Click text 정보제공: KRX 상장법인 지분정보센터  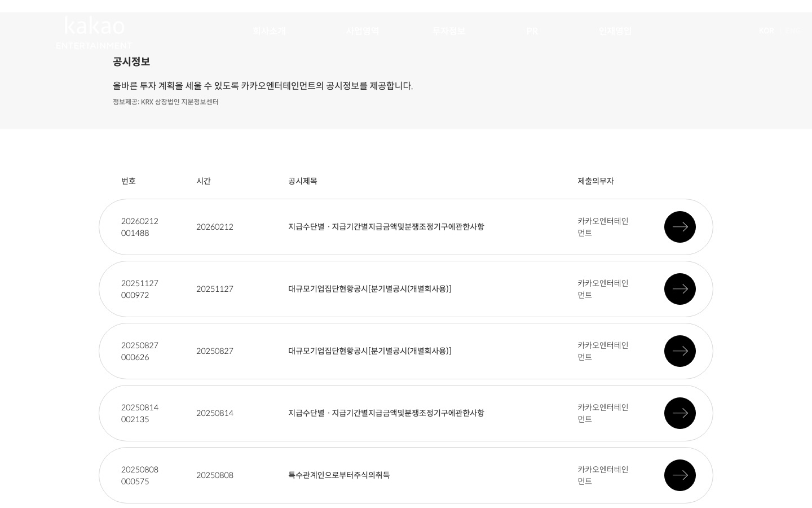[x=166, y=102]
